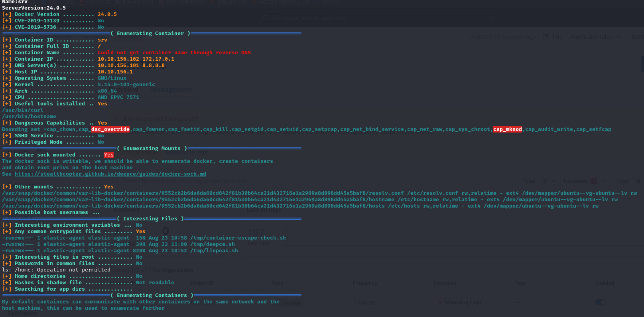Toggle the Enabled switch for Marketing Page monitor

pyautogui.click(x=601, y=302)
